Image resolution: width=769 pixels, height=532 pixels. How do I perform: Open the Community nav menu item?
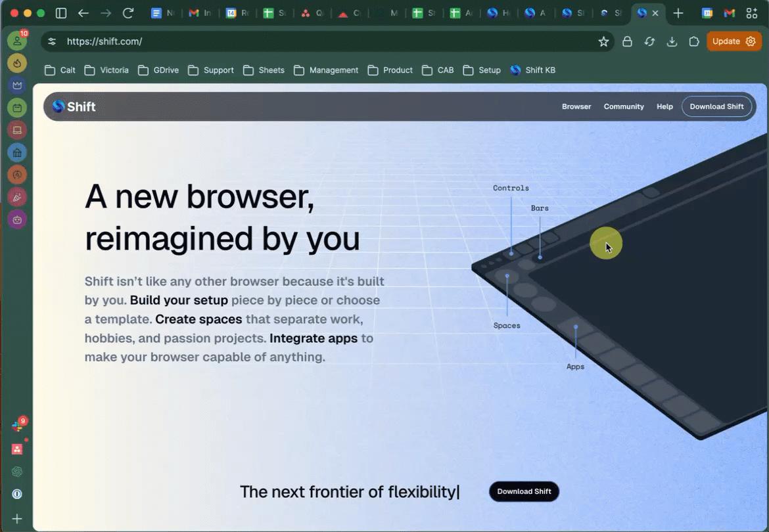coord(623,106)
